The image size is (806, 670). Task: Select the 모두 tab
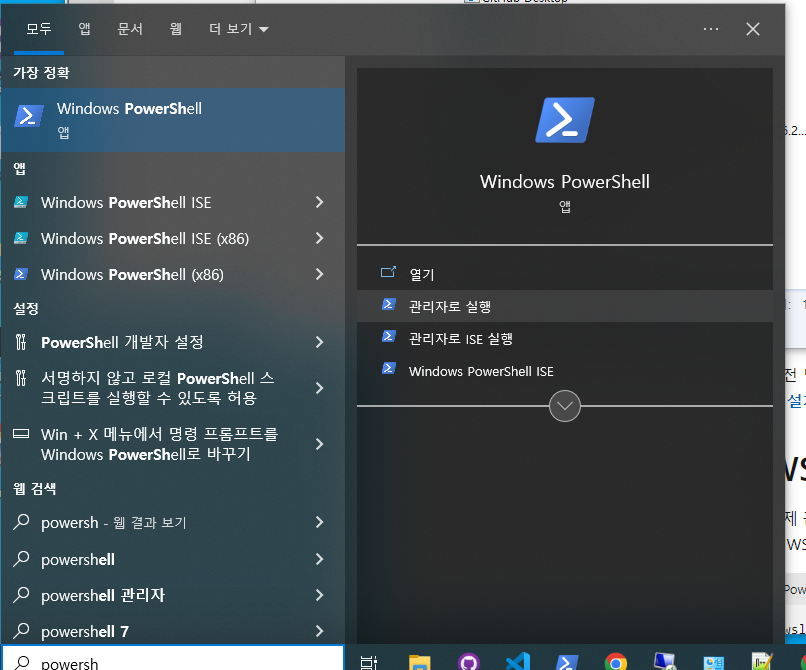[39, 29]
